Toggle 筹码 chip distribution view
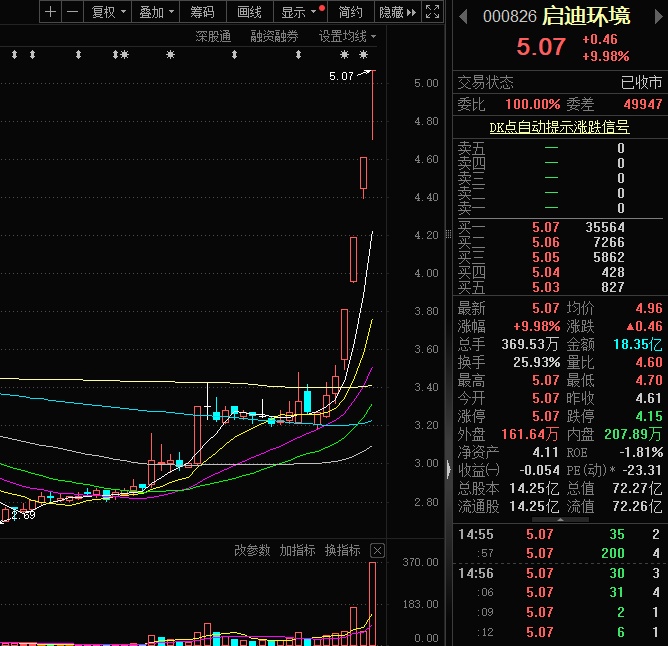This screenshot has height=646, width=668. (203, 12)
